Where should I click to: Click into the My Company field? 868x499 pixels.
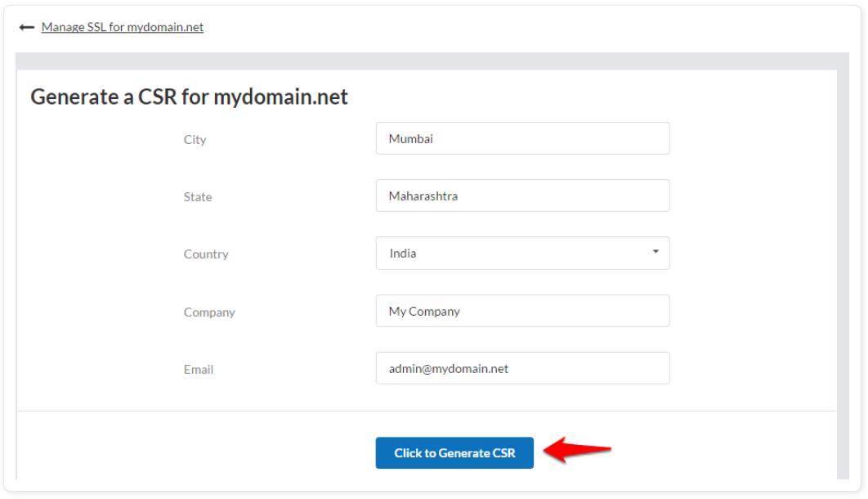pos(522,311)
